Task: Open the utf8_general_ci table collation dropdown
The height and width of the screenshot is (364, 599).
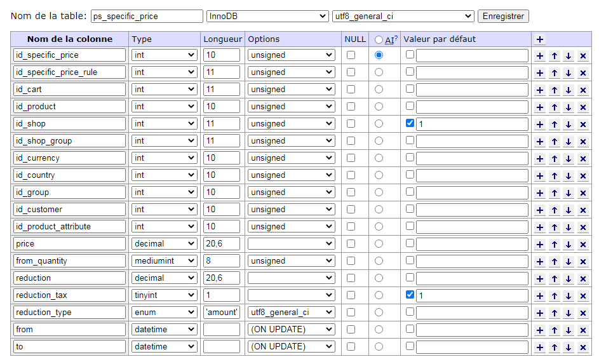Action: [403, 16]
